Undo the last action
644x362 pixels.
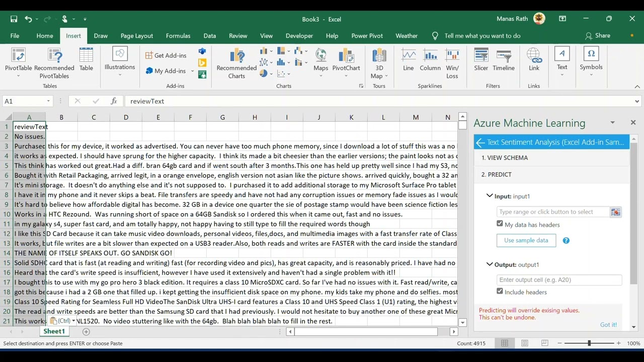click(x=28, y=19)
